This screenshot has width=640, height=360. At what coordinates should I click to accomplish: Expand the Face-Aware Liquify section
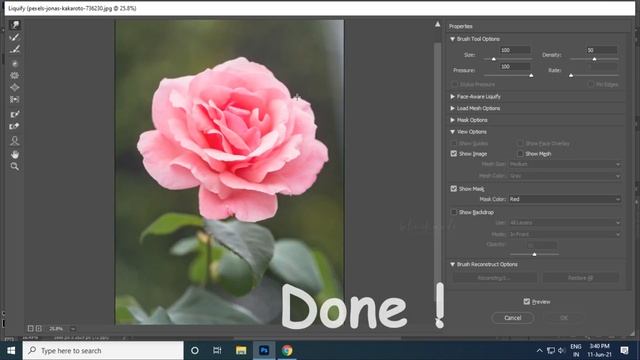point(452,97)
